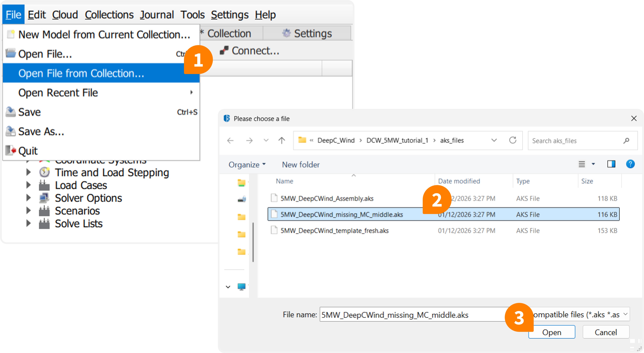Click the up-folder arrow in file dialog
The image size is (644, 353).
pyautogui.click(x=282, y=141)
